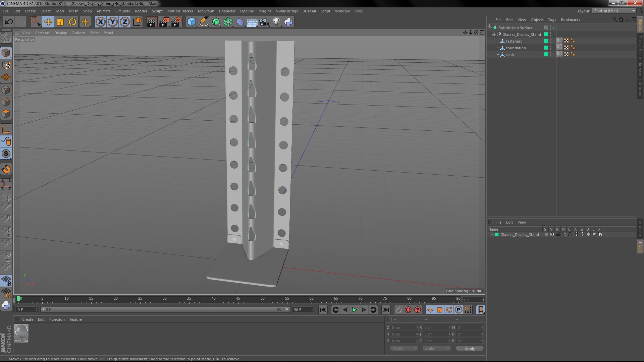The height and width of the screenshot is (362, 644).
Task: Toggle Z axis lock
Action: pyautogui.click(x=125, y=22)
